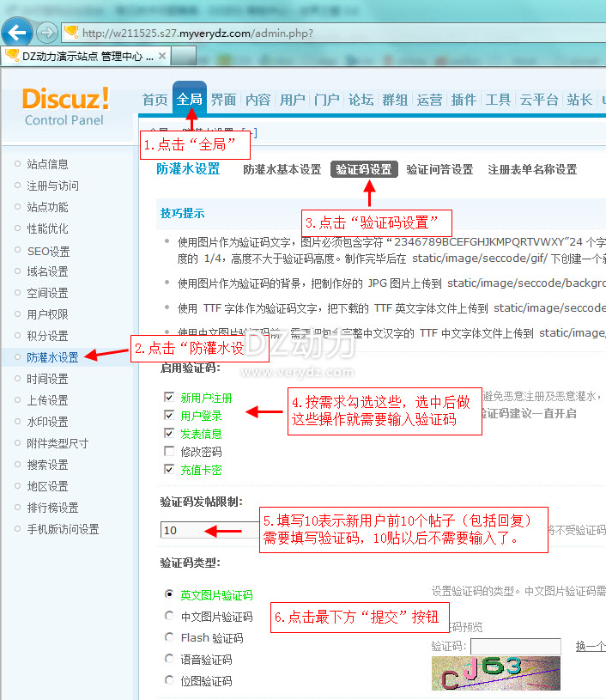
Task: Open 站点信息 in the sidebar
Action: click(47, 164)
